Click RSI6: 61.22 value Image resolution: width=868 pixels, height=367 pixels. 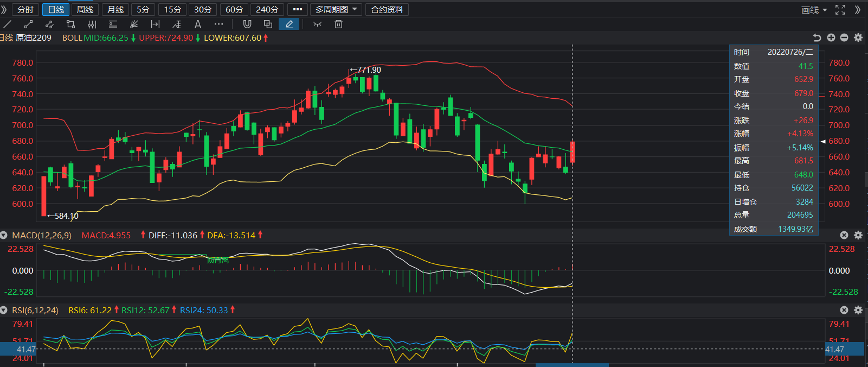(90, 310)
